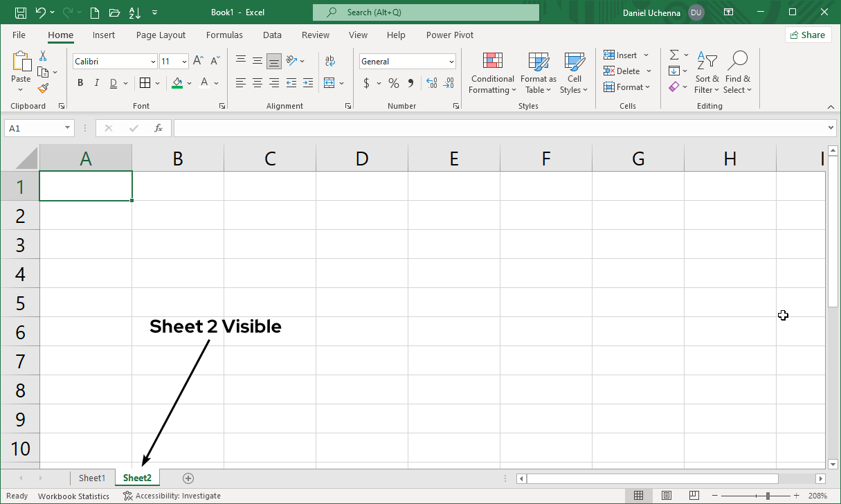
Task: Open the Fill Color dropdown arrow
Action: tap(189, 83)
